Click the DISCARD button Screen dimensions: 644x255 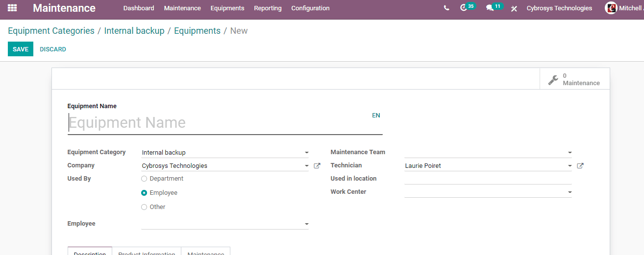tap(53, 49)
